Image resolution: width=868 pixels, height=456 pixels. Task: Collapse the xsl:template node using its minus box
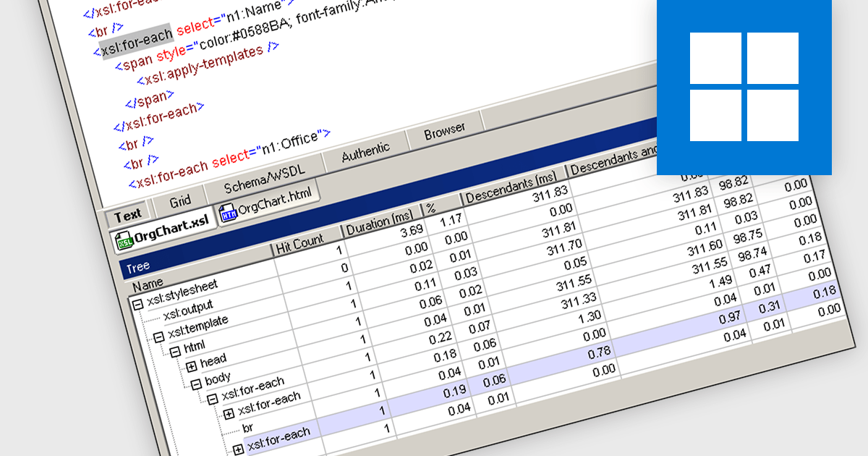(158, 336)
